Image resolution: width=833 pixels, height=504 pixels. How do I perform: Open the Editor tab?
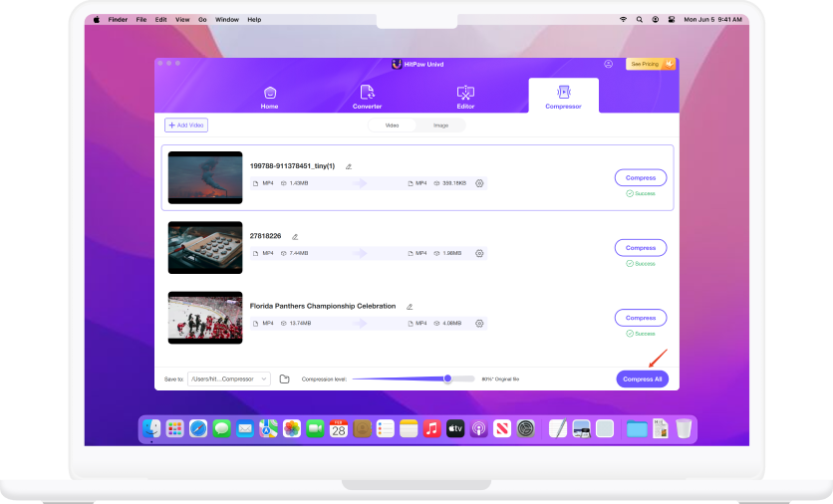(465, 98)
